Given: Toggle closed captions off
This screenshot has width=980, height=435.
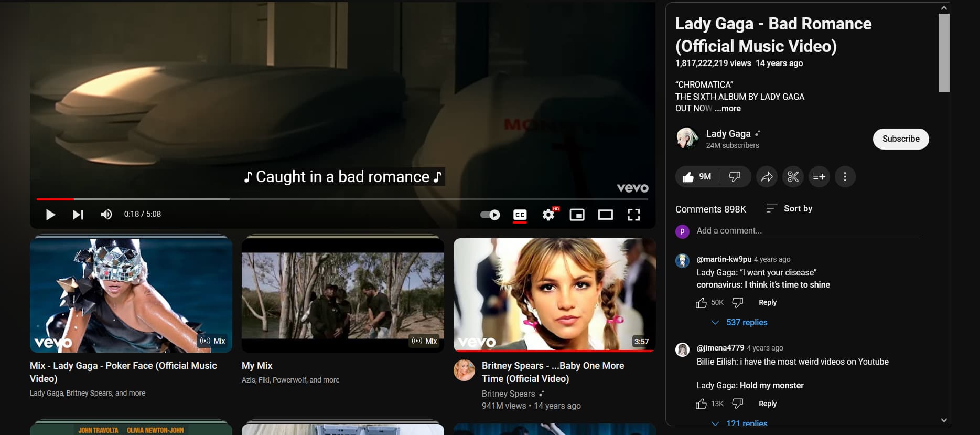Looking at the screenshot, I should click(x=520, y=215).
